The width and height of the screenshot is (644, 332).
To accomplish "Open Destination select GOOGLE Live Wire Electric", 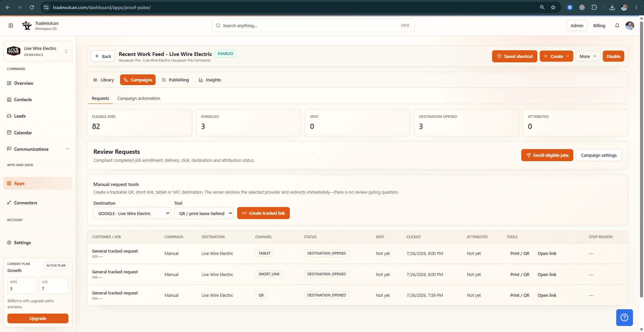I will (132, 213).
